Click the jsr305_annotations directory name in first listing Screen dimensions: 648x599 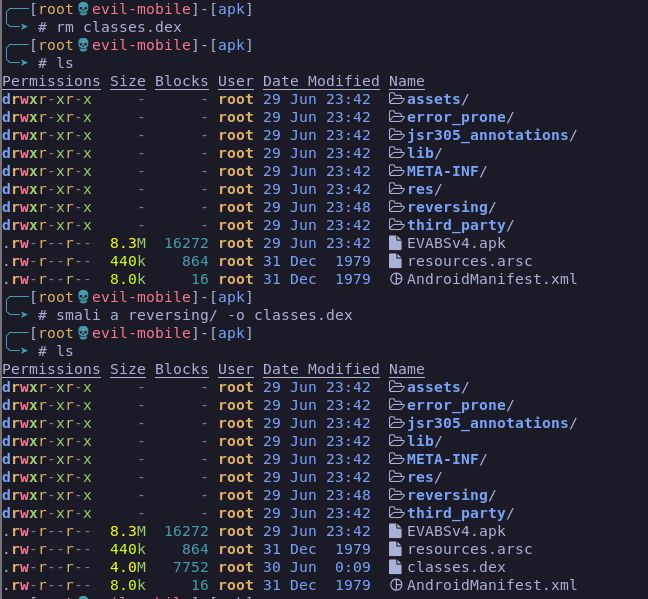(x=491, y=135)
